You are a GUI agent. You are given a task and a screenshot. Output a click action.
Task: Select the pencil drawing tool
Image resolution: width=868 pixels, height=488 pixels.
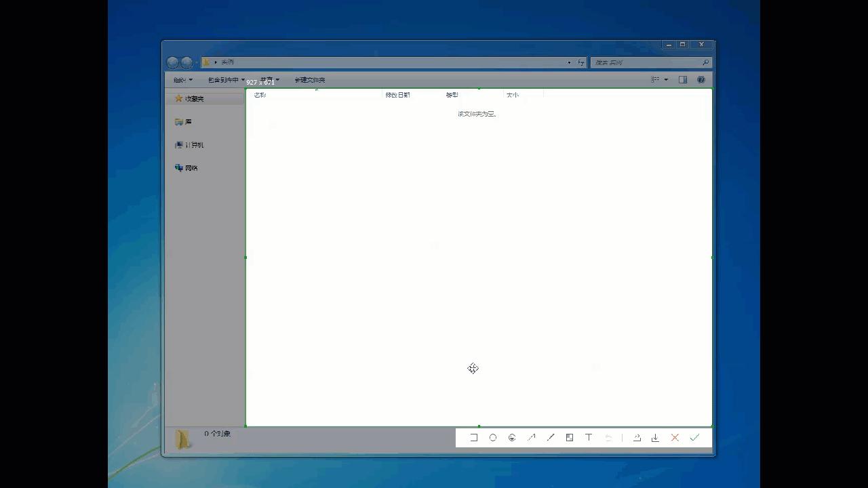(x=551, y=438)
